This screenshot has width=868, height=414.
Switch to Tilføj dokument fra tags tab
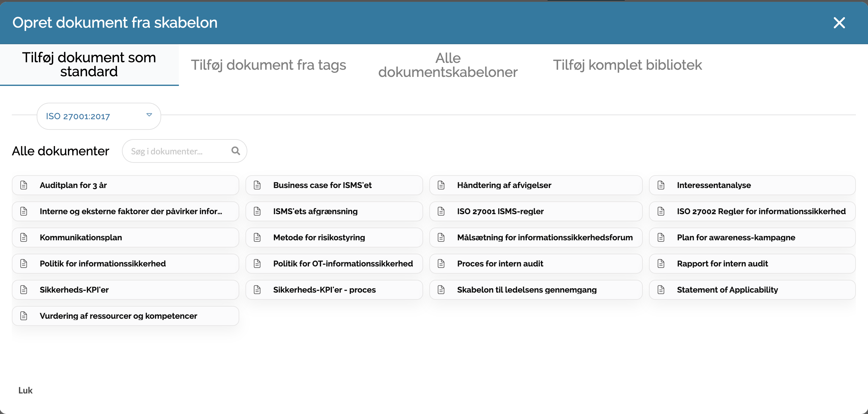point(268,65)
